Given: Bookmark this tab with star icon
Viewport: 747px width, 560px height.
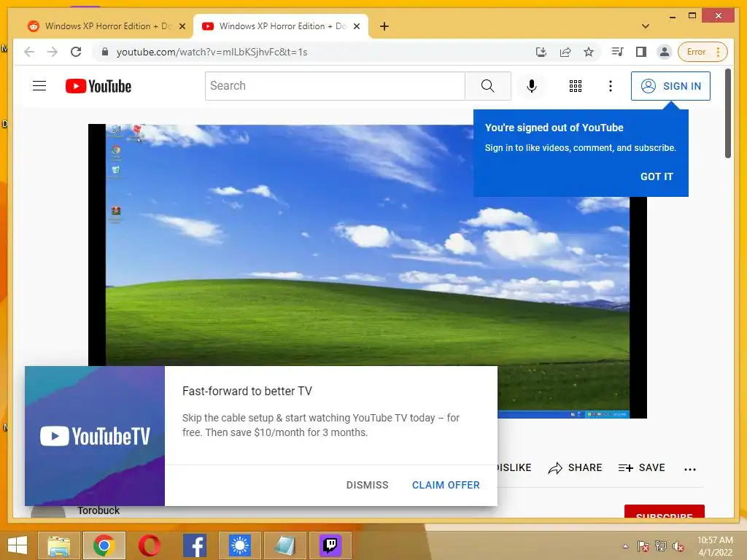Looking at the screenshot, I should point(589,52).
